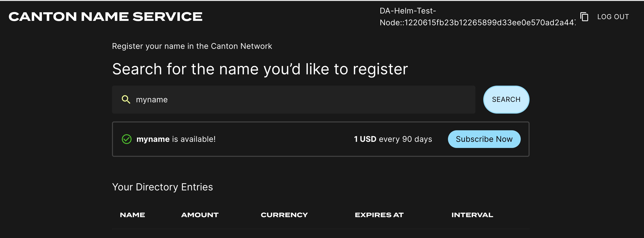Screen dimensions: 644x238
Task: Click the "Your Directory Entries" heading
Action: point(162,187)
